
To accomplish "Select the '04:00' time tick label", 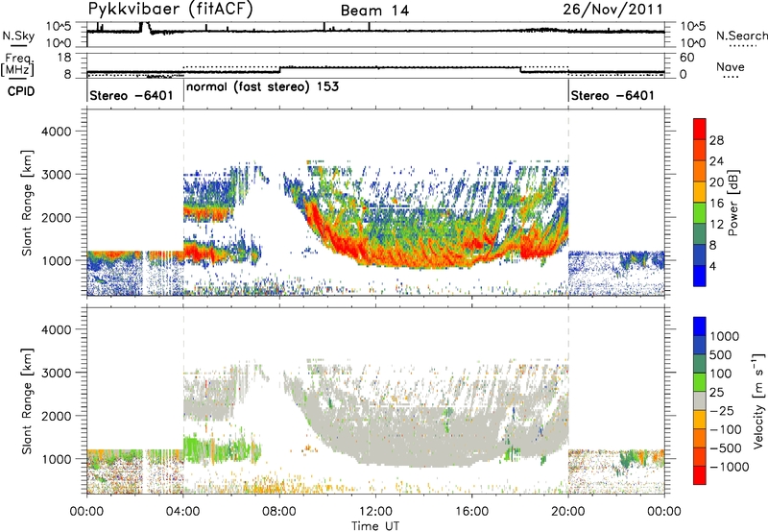I will [x=183, y=512].
